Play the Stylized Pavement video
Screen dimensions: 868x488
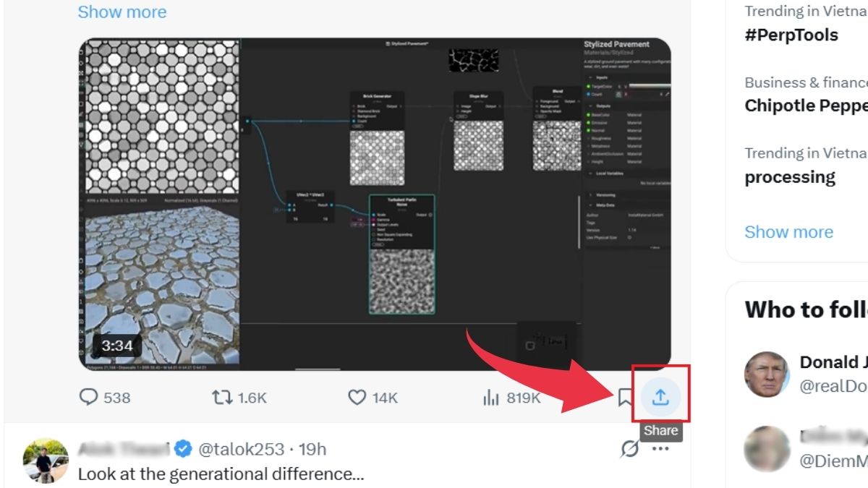375,204
